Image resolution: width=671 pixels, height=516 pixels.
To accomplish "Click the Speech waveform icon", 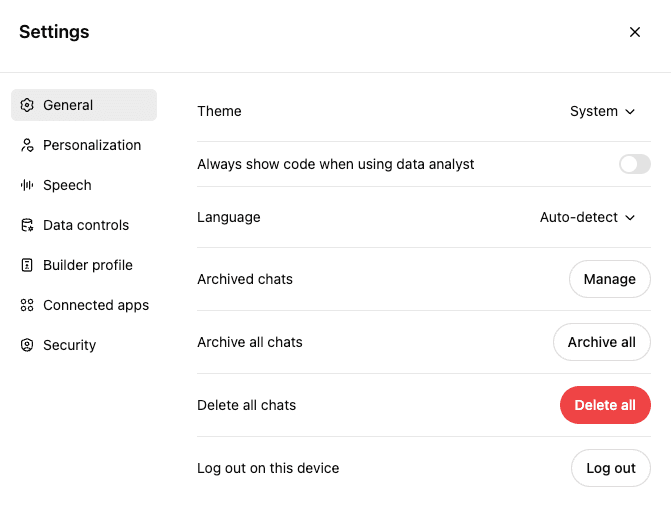I will [27, 185].
